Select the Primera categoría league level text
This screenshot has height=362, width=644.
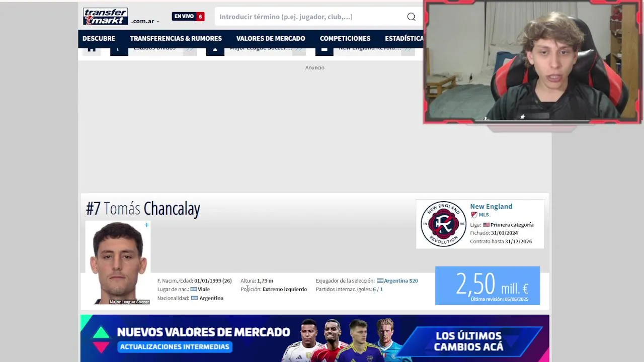[x=512, y=225]
